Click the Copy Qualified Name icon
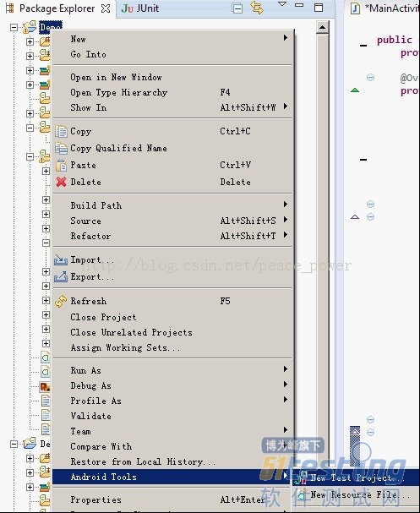The image size is (420, 513). pos(61,149)
